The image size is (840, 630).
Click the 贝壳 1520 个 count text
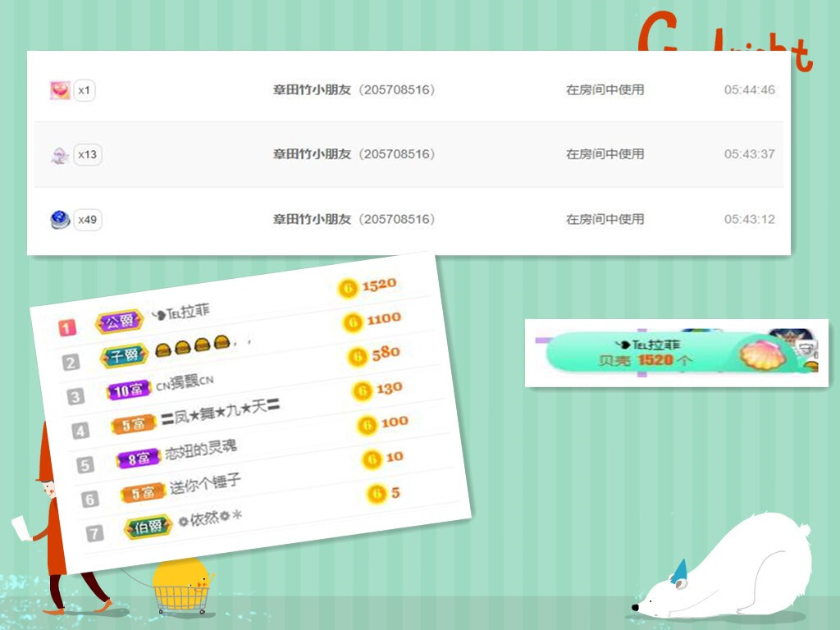tap(646, 361)
